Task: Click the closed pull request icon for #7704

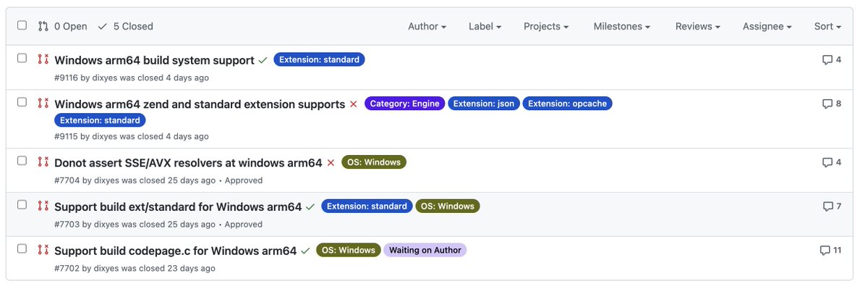Action: click(43, 162)
